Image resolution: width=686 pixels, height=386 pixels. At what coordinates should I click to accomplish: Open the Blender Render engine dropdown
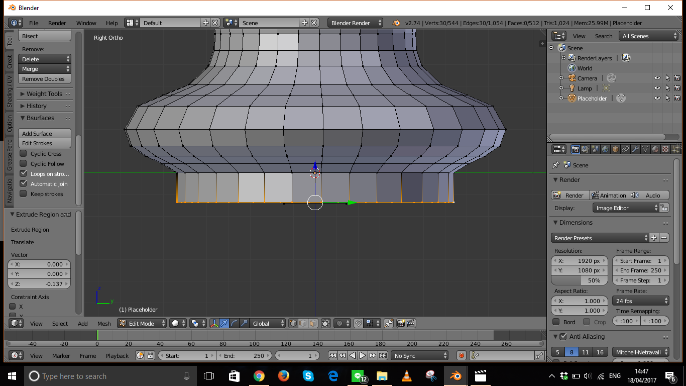355,23
